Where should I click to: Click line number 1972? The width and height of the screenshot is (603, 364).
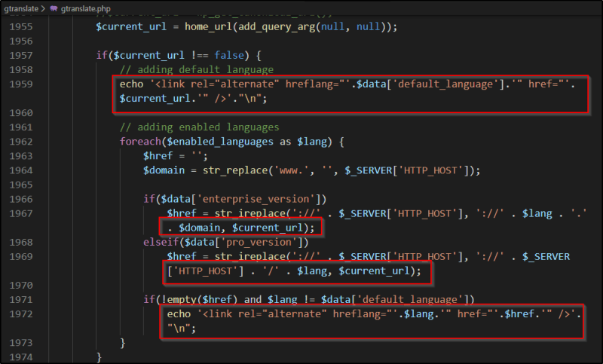(21, 314)
